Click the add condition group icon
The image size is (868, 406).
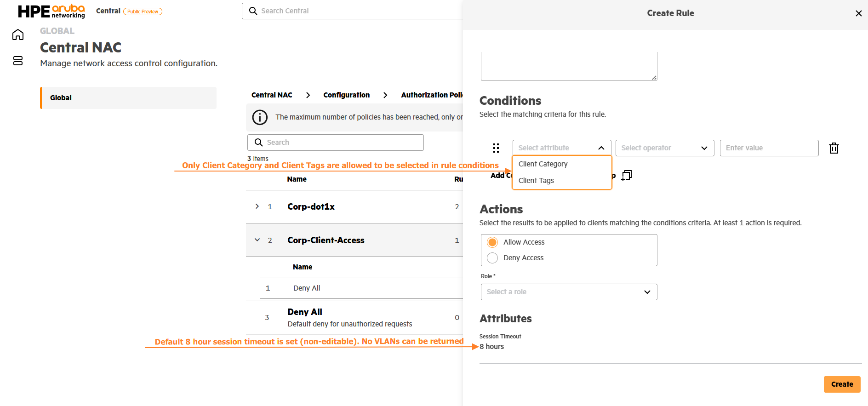[627, 175]
